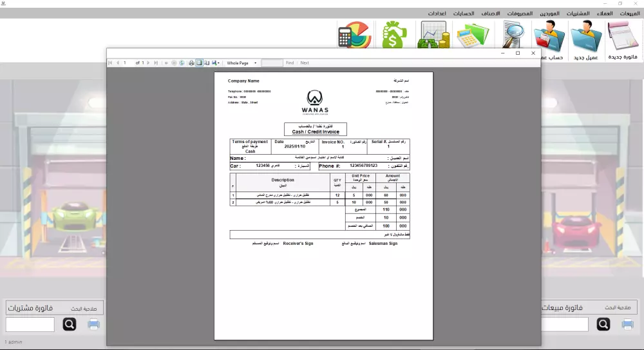
Task: Open page setup in report toolbar
Action: pyautogui.click(x=207, y=63)
